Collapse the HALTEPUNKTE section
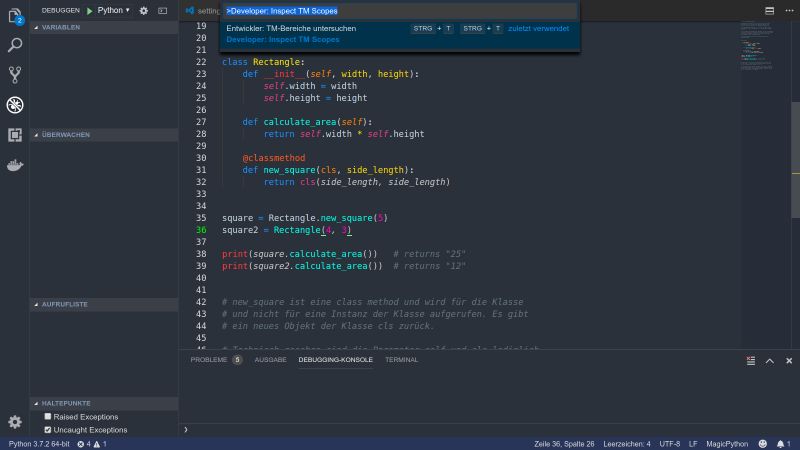 point(104,403)
